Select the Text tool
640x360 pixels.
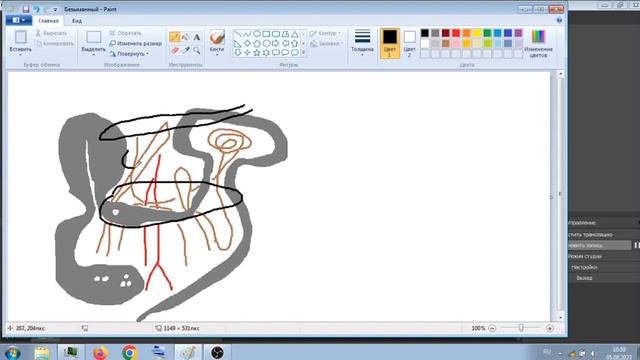197,37
